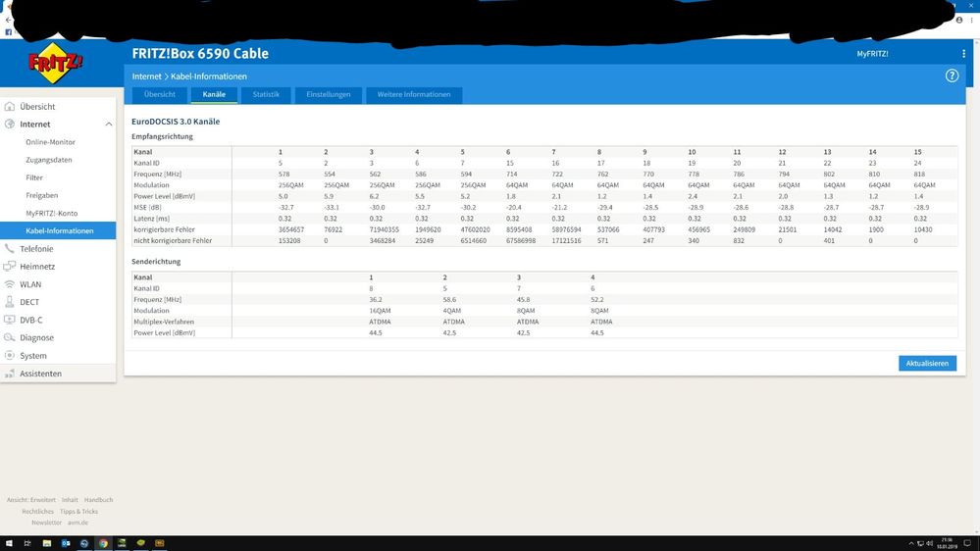Open Freigaben in sidebar
This screenshot has height=551, width=980.
click(42, 195)
